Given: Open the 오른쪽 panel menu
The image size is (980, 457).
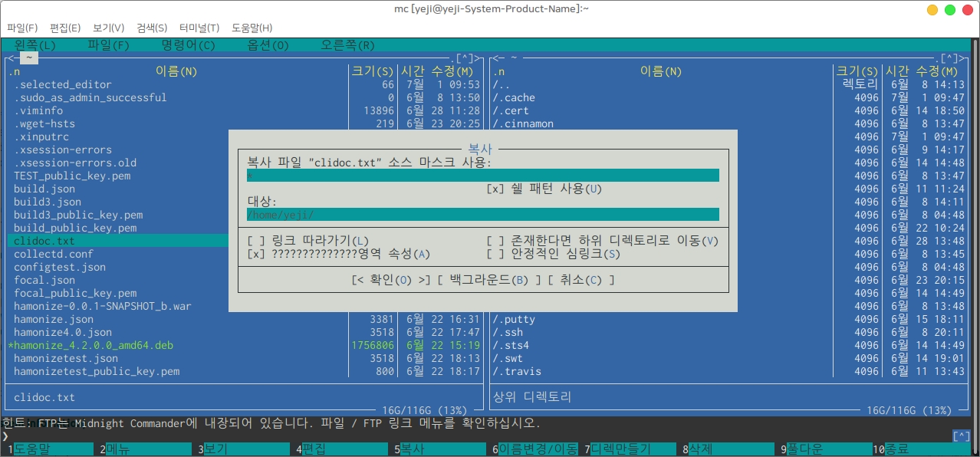Looking at the screenshot, I should click(x=347, y=45).
